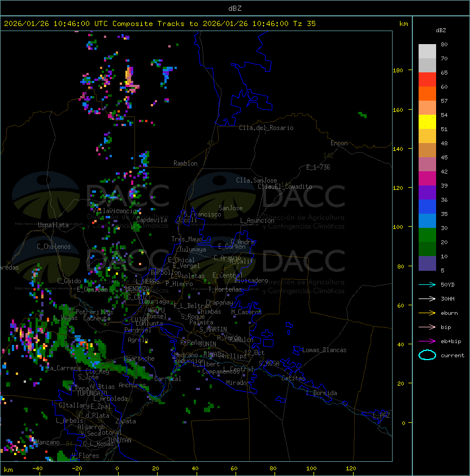
Task: Select the green 20-30 dBZ swatch
Action: coord(427,235)
